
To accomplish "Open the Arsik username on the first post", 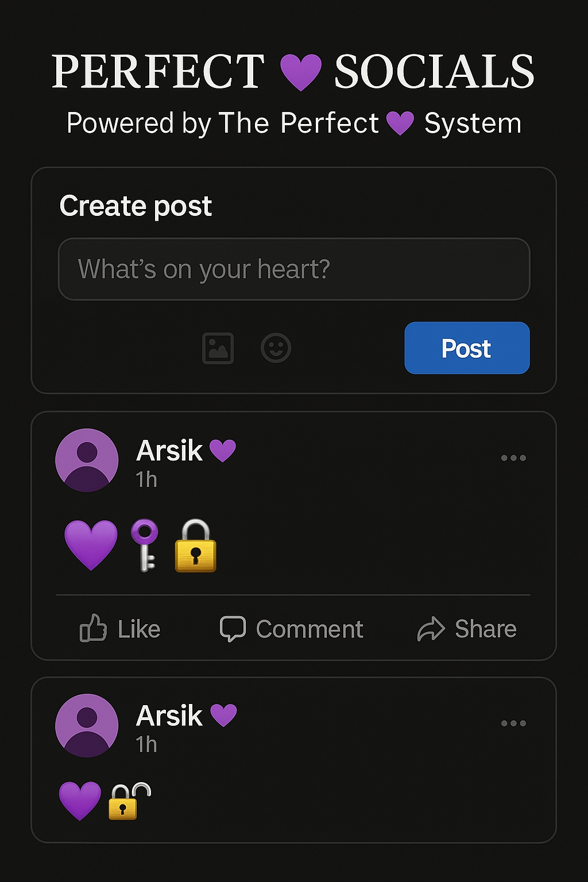I will point(169,451).
